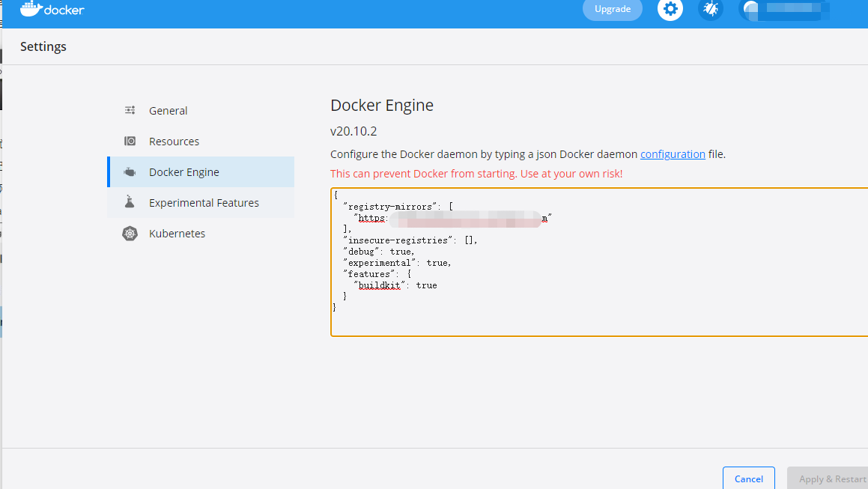Open troubleshoot via the bug icon
The width and height of the screenshot is (868, 489).
pos(710,9)
